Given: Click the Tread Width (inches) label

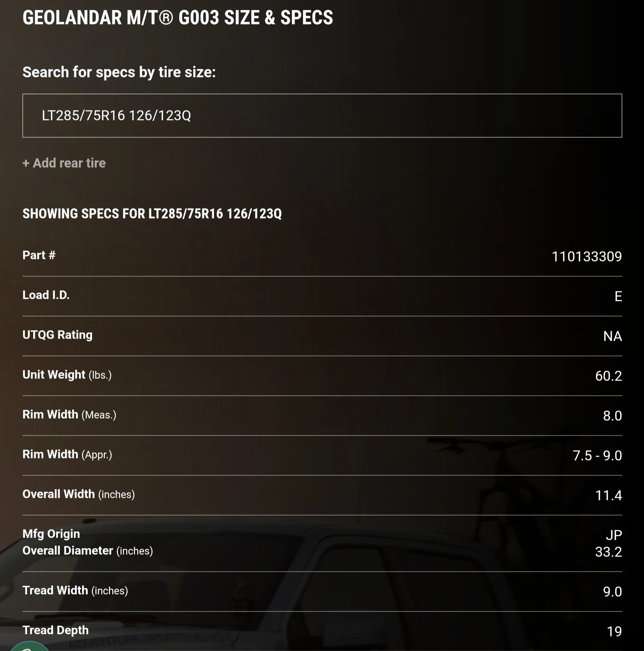Looking at the screenshot, I should (x=75, y=591).
